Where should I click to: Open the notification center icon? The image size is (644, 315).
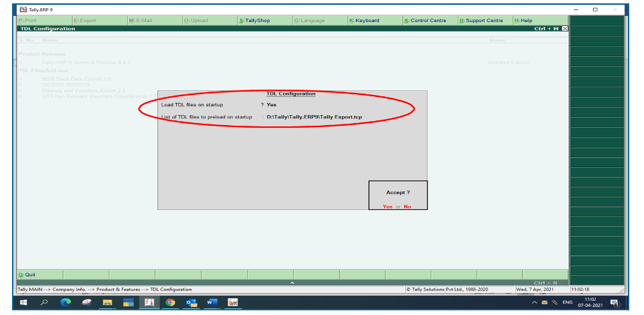[615, 303]
